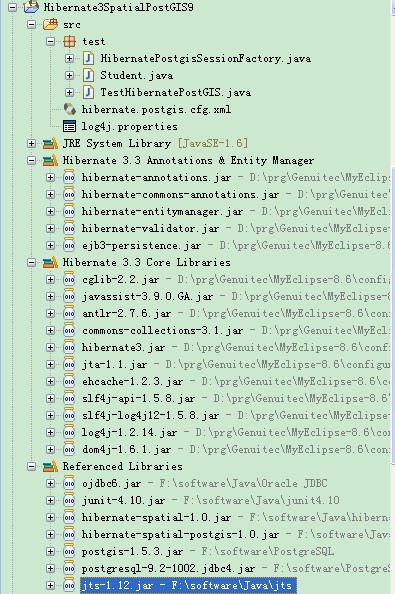Click the postgis-1.5.3.jar jar icon
The height and width of the screenshot is (594, 395).
pyautogui.click(x=69, y=551)
